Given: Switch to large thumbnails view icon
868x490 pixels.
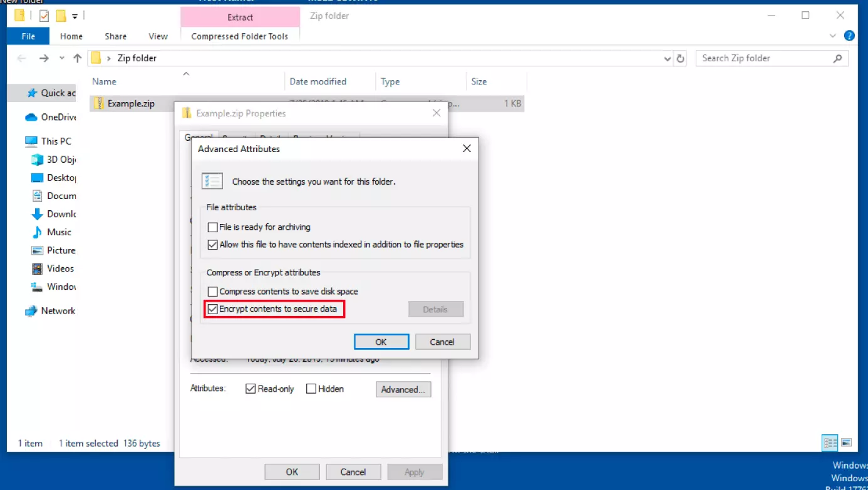Looking at the screenshot, I should (x=846, y=443).
